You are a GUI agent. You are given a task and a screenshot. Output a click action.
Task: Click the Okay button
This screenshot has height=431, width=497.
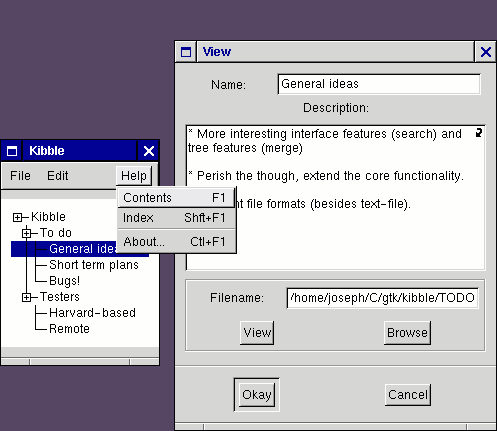(257, 395)
